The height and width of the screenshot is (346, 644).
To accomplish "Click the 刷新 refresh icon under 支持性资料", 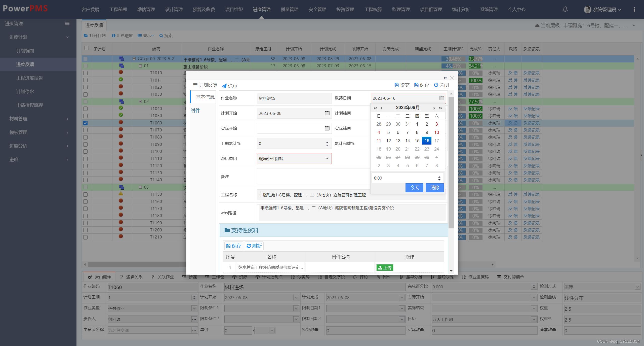I will tap(249, 246).
